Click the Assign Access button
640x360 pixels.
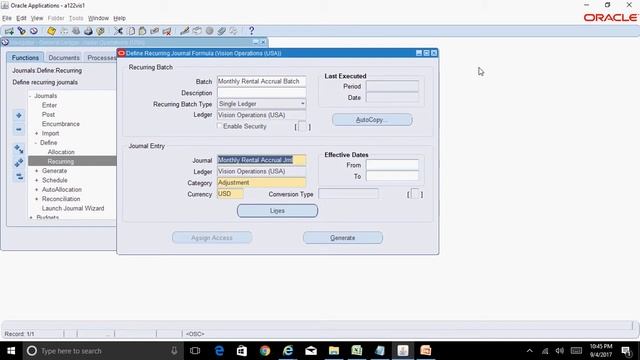212,238
